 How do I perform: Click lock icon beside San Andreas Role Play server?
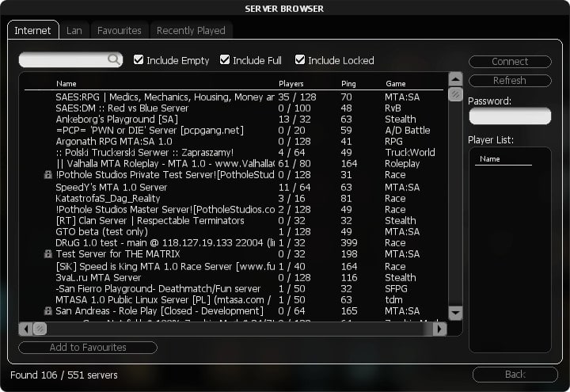pyautogui.click(x=48, y=311)
